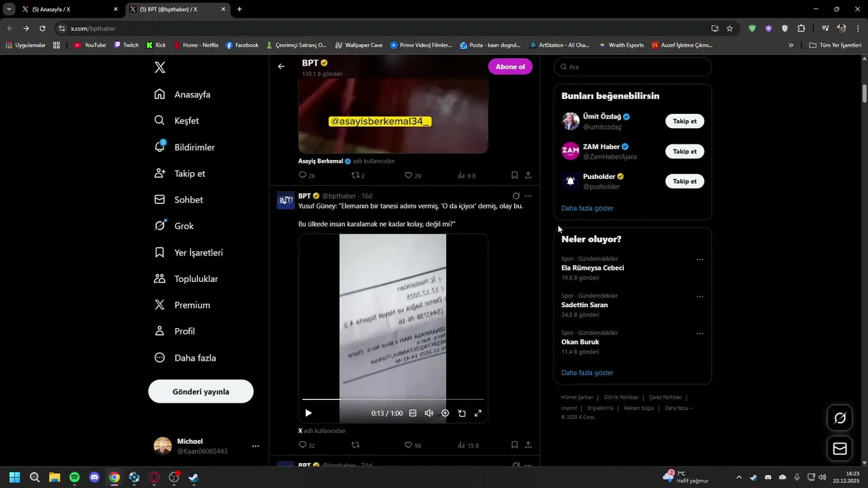Play the Yusuf Güney video
868x488 pixels.
click(x=309, y=413)
